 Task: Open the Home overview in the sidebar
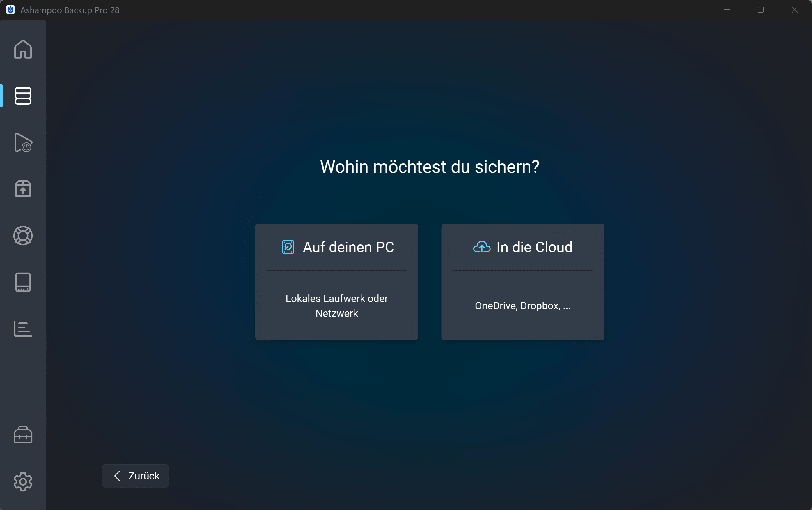tap(23, 49)
